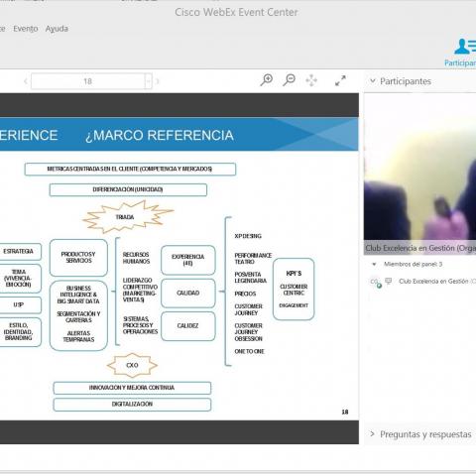Collapse the Miembros del panel list

pyautogui.click(x=374, y=264)
